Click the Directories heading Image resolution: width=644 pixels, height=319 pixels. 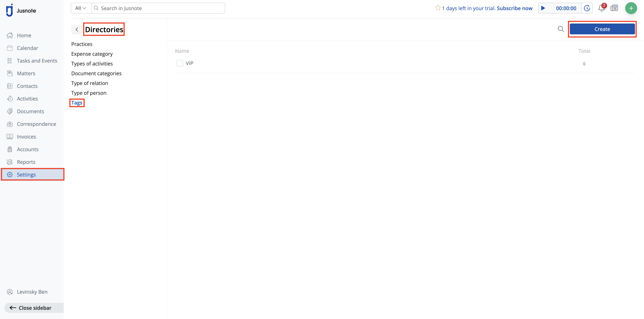[x=104, y=29]
